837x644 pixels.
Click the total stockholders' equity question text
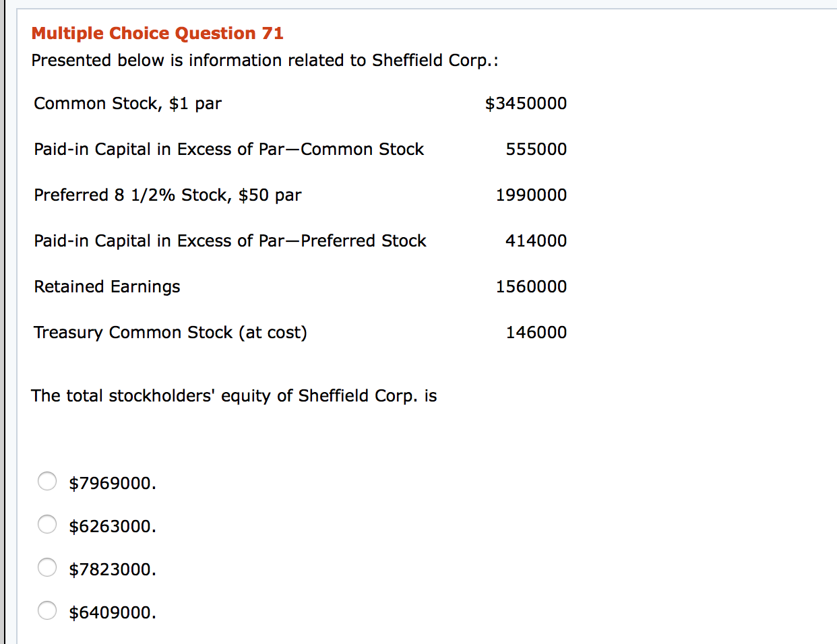click(233, 396)
